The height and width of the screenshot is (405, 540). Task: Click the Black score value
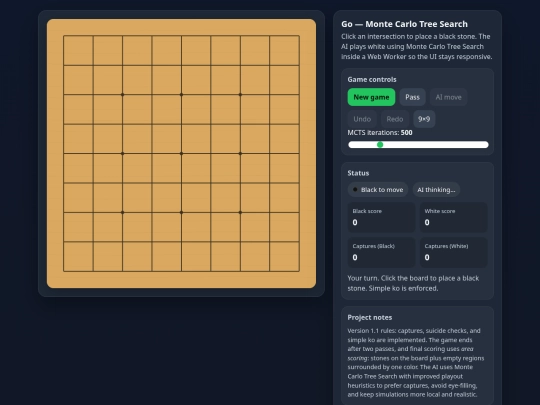click(355, 222)
